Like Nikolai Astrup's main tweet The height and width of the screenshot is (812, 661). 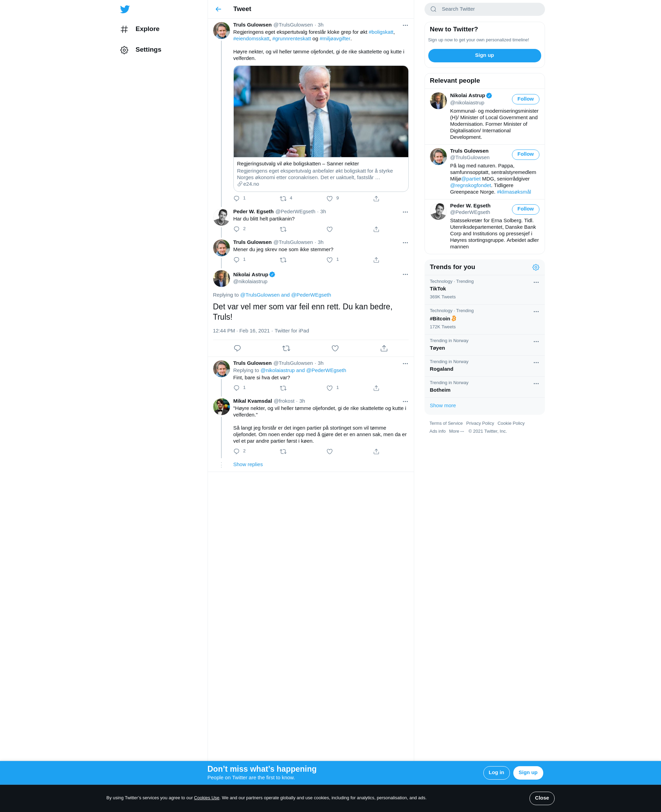point(335,348)
